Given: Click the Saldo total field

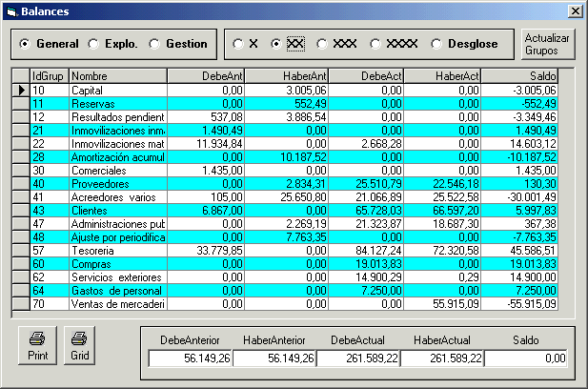Looking at the screenshot, I should [525, 358].
